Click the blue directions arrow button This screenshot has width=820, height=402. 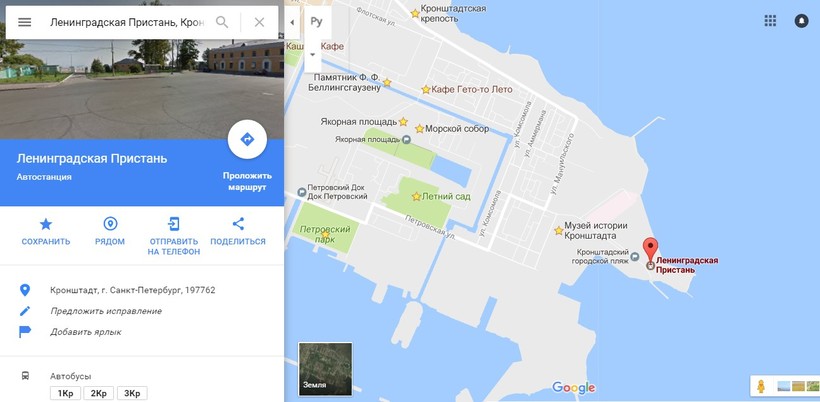[x=247, y=139]
